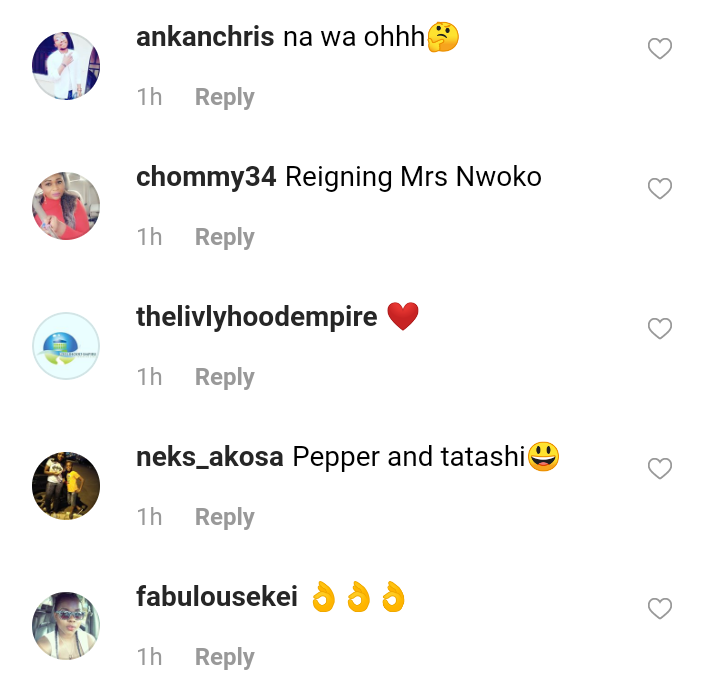Open chommy34's profile picture
This screenshot has width=720, height=694.
66,206
